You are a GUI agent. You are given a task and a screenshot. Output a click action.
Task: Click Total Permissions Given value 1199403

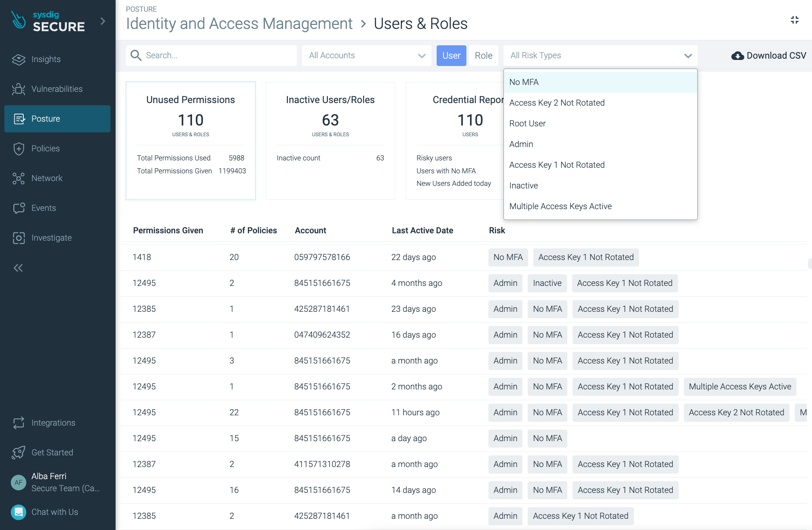[232, 171]
